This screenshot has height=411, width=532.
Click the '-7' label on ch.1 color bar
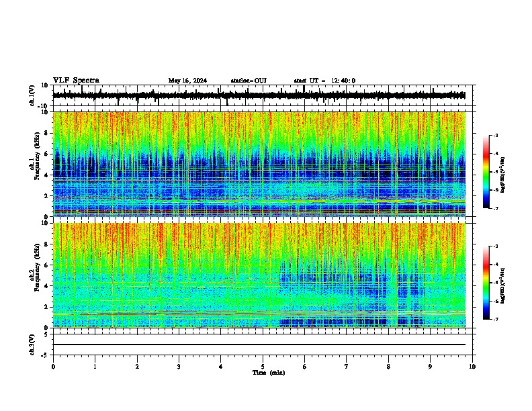click(495, 208)
